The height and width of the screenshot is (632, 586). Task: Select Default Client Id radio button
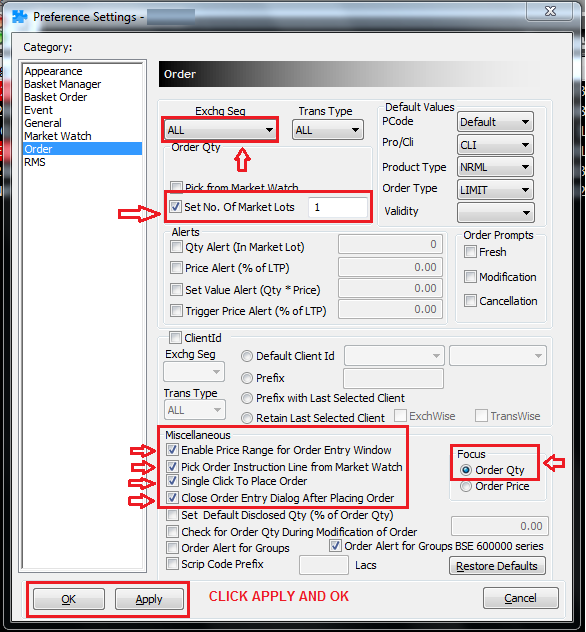[x=247, y=356]
